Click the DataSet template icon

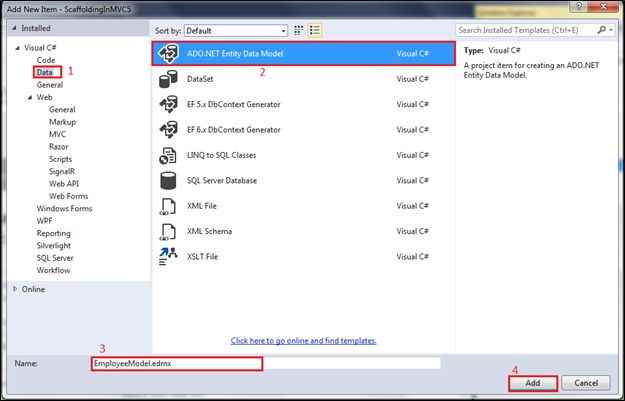click(x=168, y=79)
